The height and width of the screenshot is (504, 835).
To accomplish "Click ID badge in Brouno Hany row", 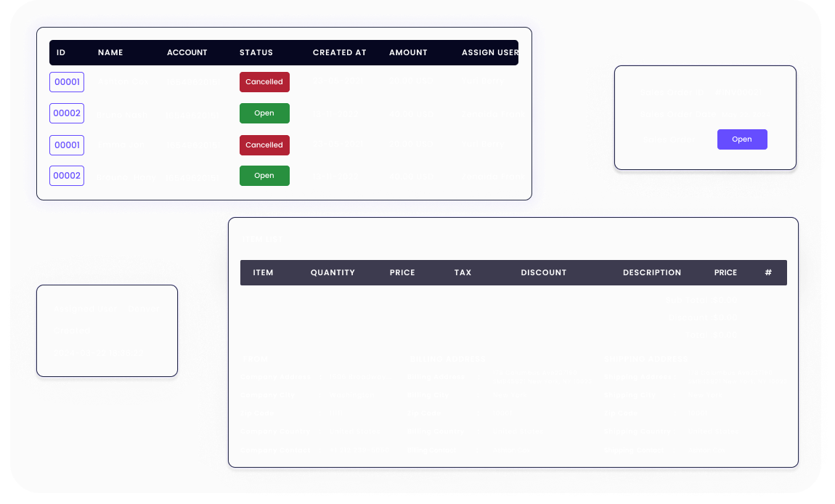I will [x=67, y=176].
